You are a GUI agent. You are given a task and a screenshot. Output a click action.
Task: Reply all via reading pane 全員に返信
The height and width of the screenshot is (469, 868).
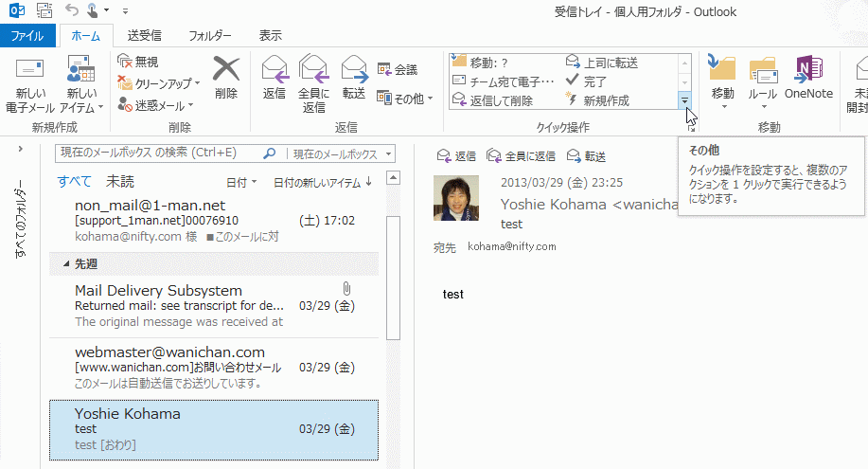[521, 155]
